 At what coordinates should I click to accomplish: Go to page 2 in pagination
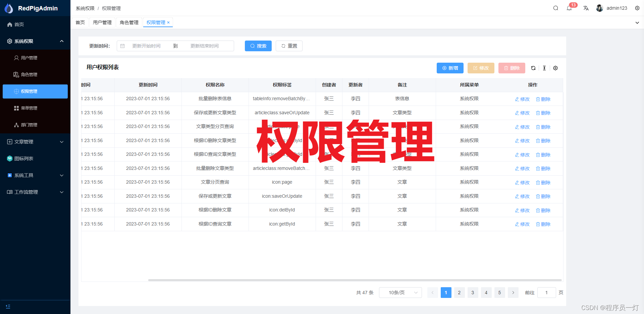click(x=459, y=293)
